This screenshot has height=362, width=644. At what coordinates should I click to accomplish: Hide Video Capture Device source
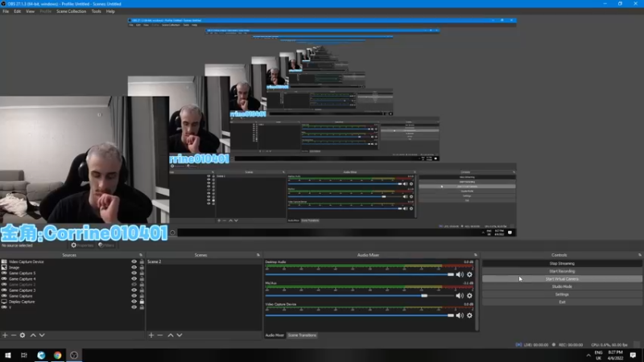(x=134, y=261)
